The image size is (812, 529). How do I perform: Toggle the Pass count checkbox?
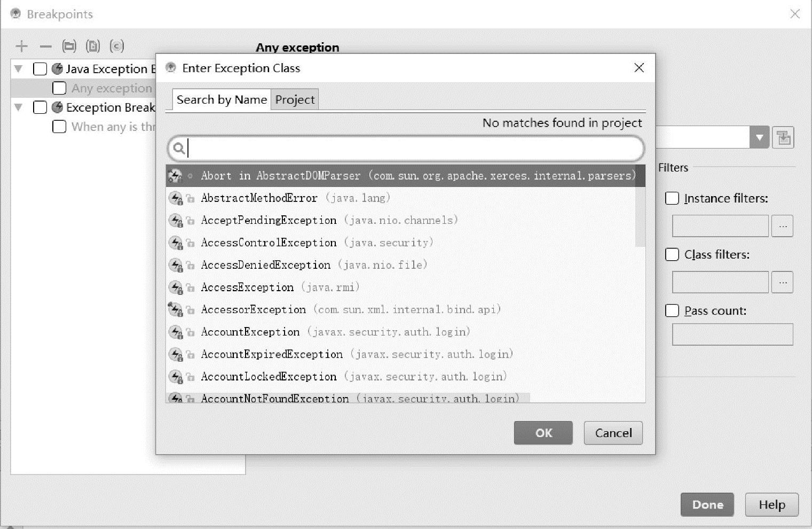[x=672, y=310]
